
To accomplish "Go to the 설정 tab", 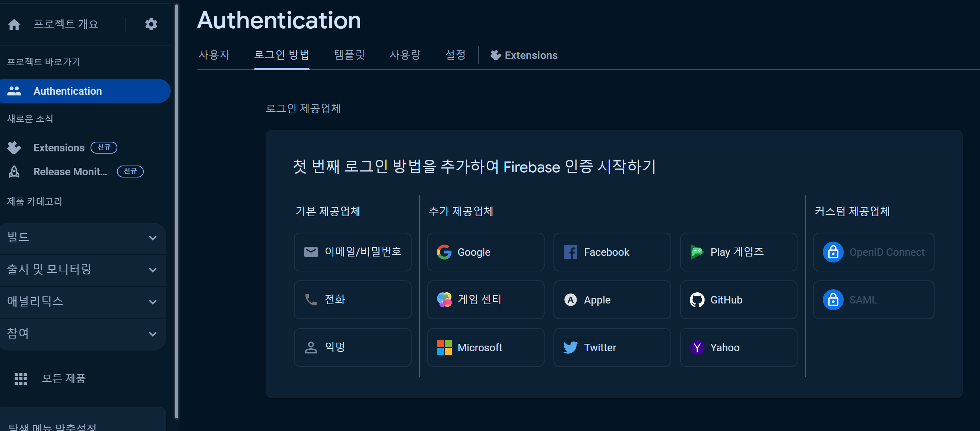I will tap(456, 55).
